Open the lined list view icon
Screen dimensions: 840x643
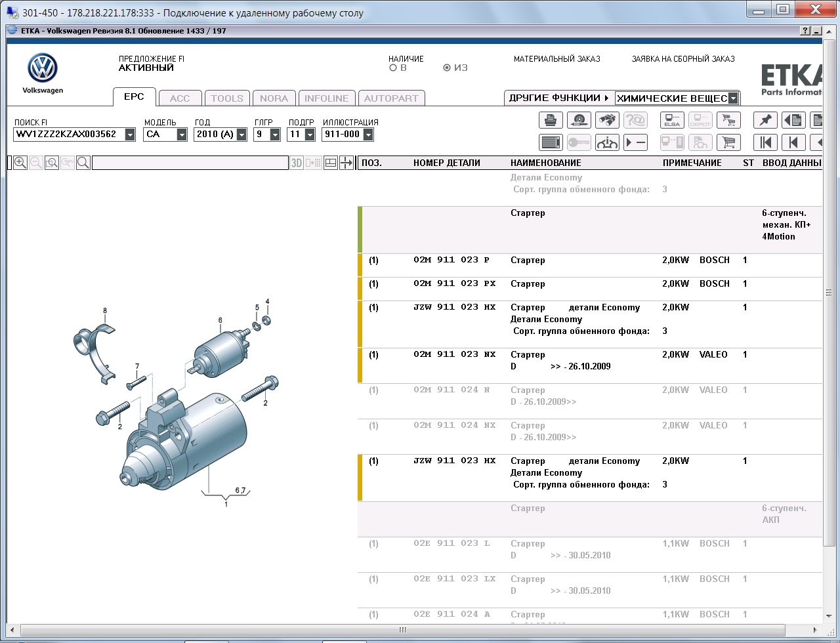point(551,142)
